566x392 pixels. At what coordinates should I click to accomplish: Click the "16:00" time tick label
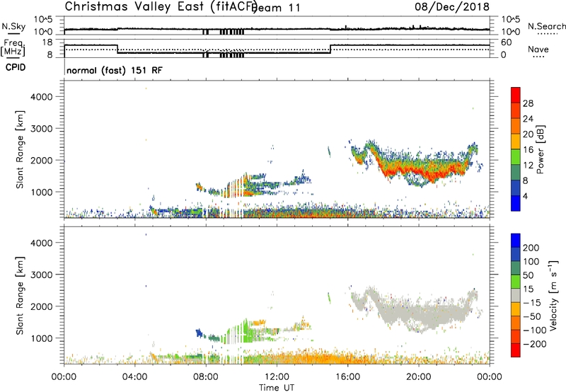coord(347,377)
